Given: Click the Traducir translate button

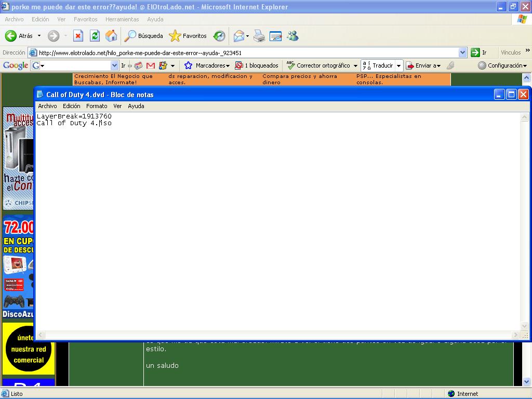Looking at the screenshot, I should (378, 65).
